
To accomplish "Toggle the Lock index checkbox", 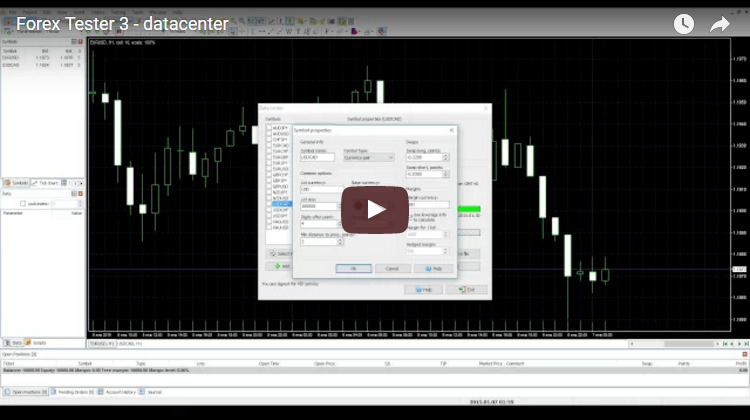I will 22,204.
